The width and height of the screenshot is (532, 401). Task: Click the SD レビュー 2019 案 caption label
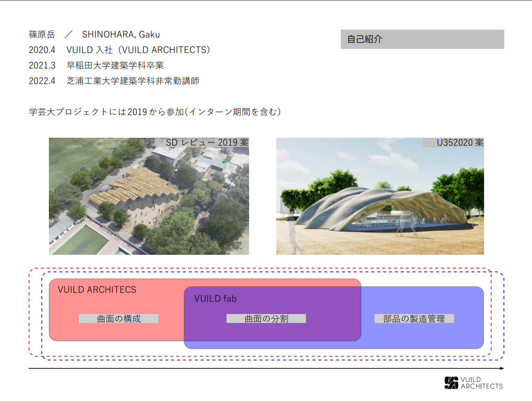(202, 142)
